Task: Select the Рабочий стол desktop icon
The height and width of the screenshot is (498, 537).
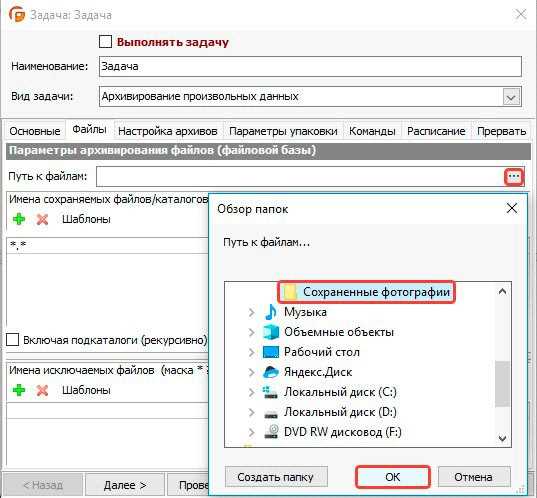Action: pyautogui.click(x=271, y=352)
